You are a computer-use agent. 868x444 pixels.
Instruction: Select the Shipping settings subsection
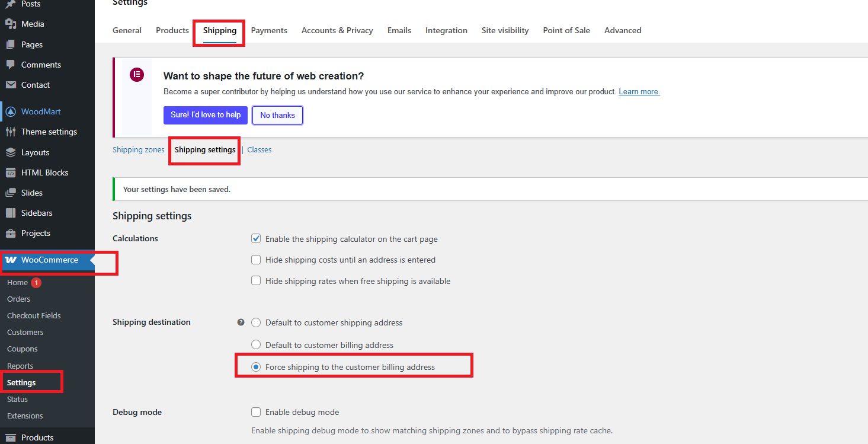205,150
